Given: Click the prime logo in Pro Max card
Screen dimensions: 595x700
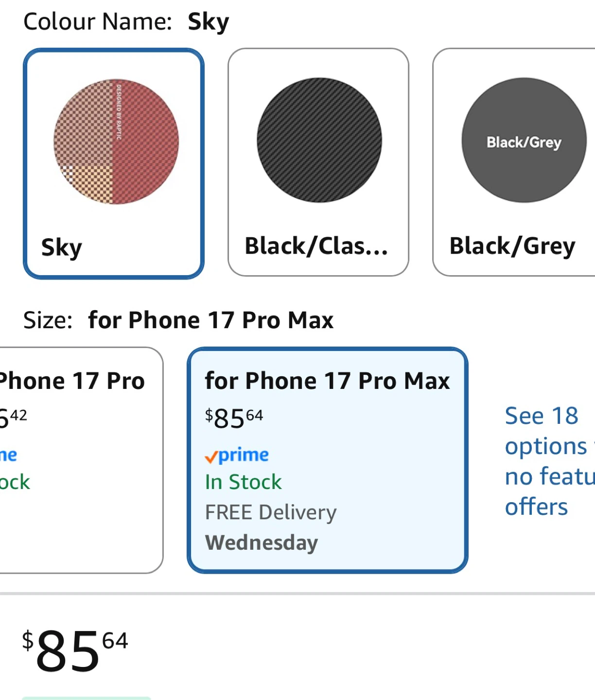Looking at the screenshot, I should click(x=244, y=455).
